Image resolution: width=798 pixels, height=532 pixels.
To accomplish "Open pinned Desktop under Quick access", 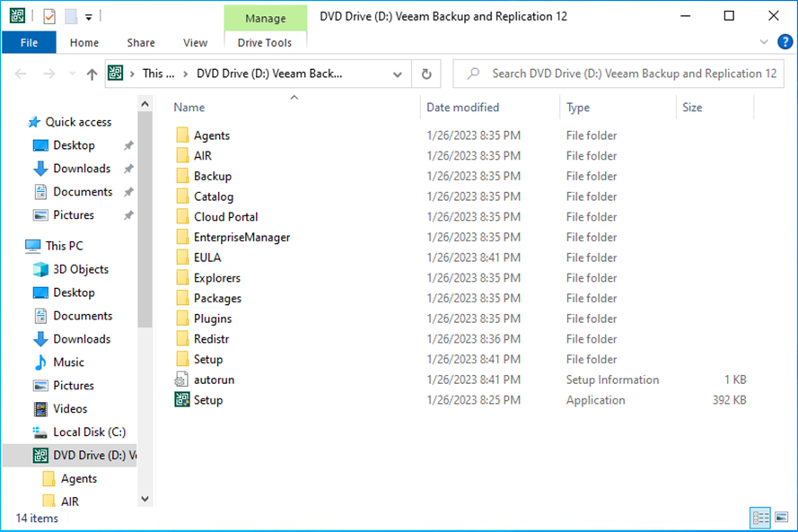I will [x=74, y=145].
